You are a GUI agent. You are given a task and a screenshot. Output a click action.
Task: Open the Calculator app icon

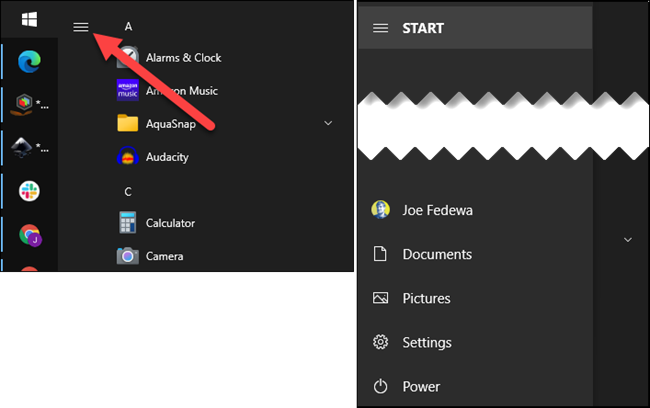(x=127, y=223)
